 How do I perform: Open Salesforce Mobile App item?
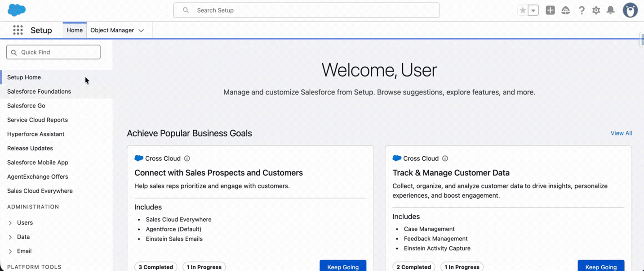[x=38, y=163]
